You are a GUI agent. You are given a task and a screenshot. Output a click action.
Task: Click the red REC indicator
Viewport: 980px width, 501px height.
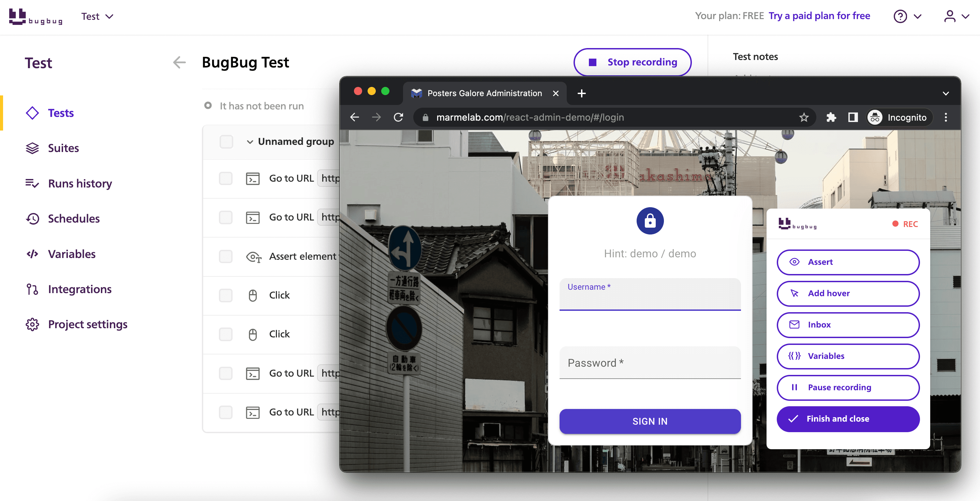905,224
